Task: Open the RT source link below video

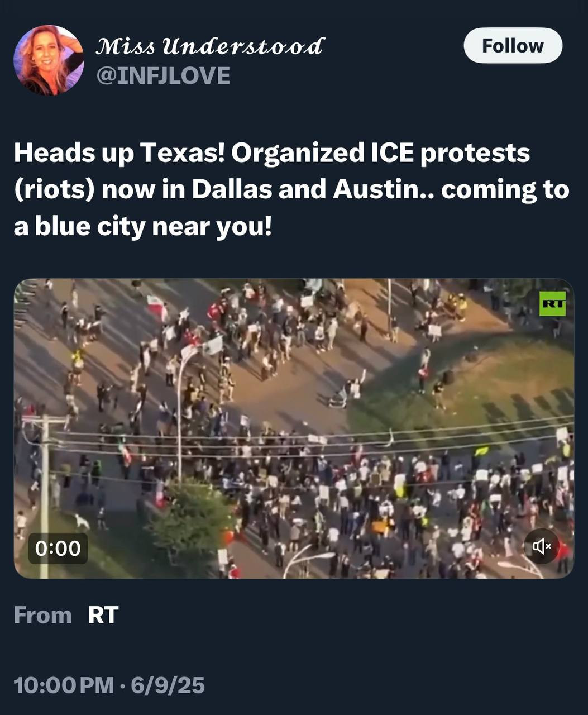Action: [103, 615]
